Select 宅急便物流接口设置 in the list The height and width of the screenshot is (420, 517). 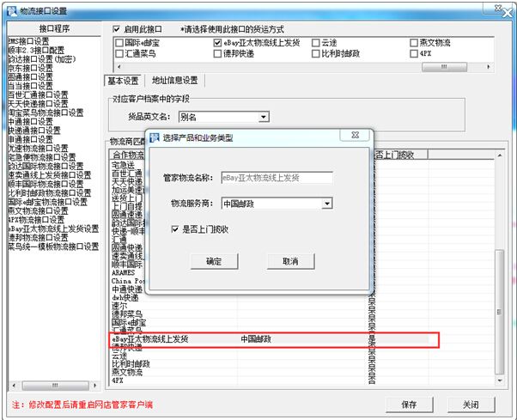pos(42,157)
